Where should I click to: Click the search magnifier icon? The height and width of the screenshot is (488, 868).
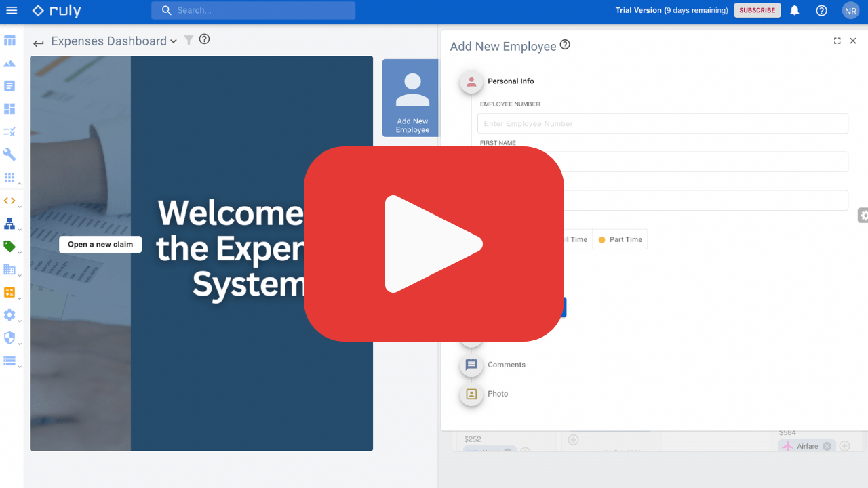(166, 10)
